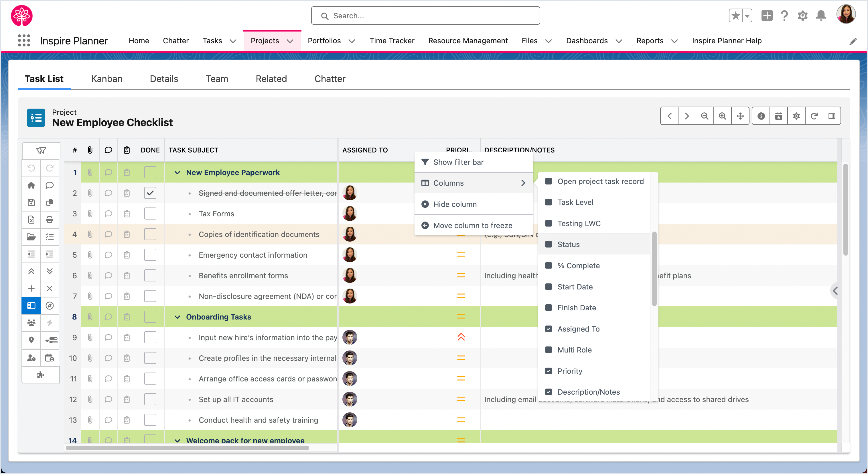The height and width of the screenshot is (474, 868).
Task: Enable the Start Date column
Action: click(x=549, y=287)
